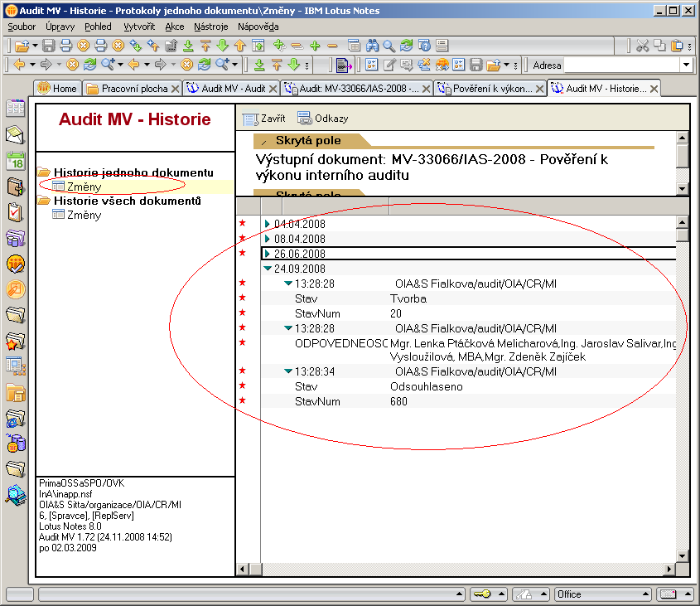Open the To Do clipboard sidebar icon
The width and height of the screenshot is (700, 606).
(x=15, y=213)
